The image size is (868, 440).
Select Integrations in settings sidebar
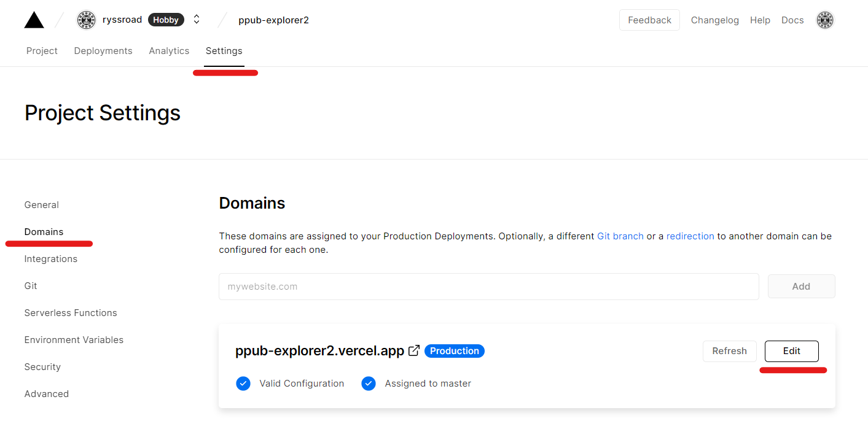(51, 259)
